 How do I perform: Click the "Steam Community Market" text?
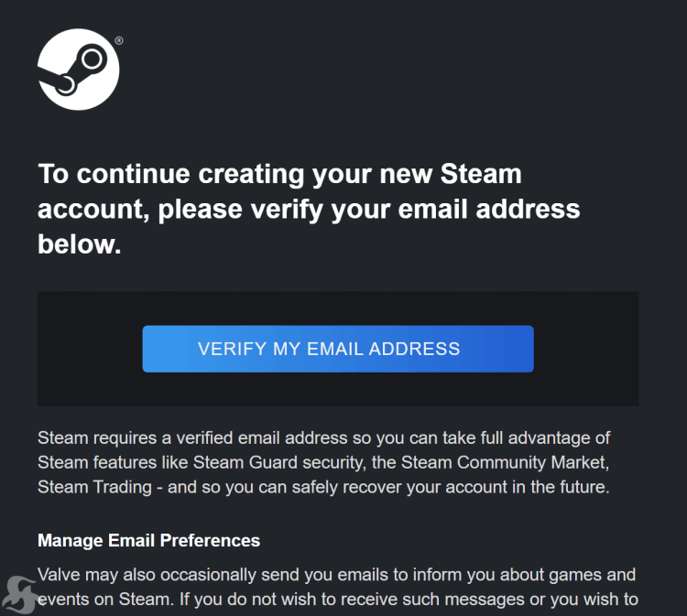tap(504, 463)
